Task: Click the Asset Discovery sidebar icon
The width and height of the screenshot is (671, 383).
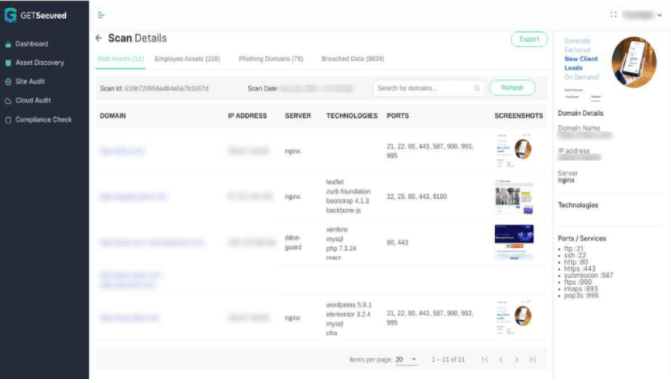Action: (x=8, y=63)
